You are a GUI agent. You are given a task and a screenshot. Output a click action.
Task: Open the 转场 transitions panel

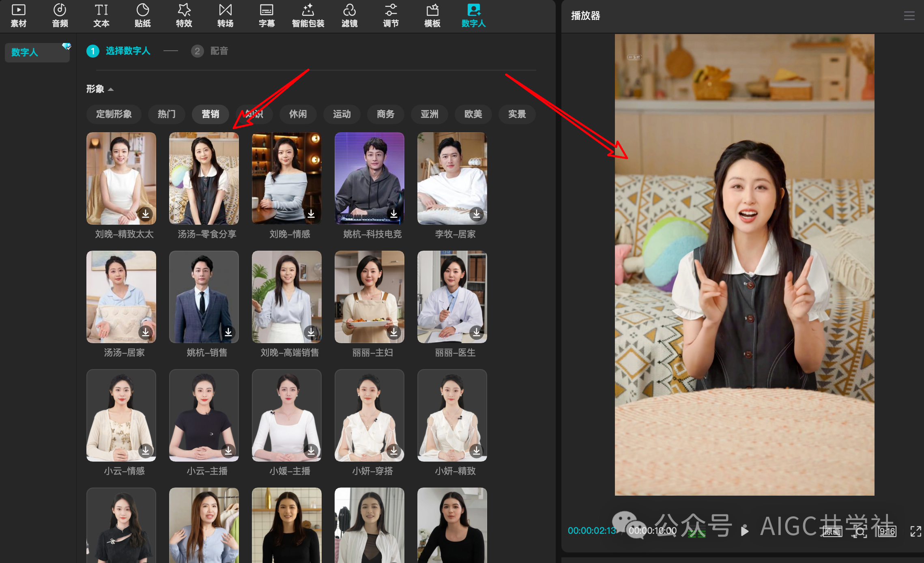[x=225, y=15]
